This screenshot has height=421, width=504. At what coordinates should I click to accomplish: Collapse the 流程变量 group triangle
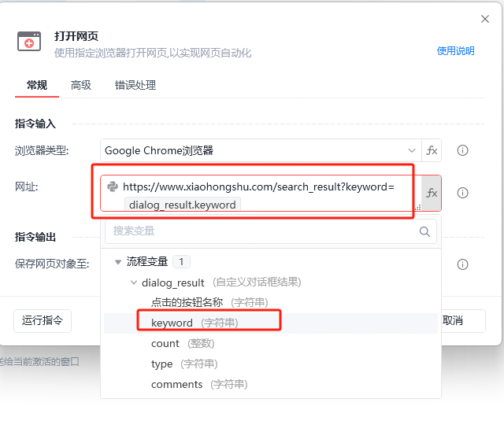pos(118,262)
